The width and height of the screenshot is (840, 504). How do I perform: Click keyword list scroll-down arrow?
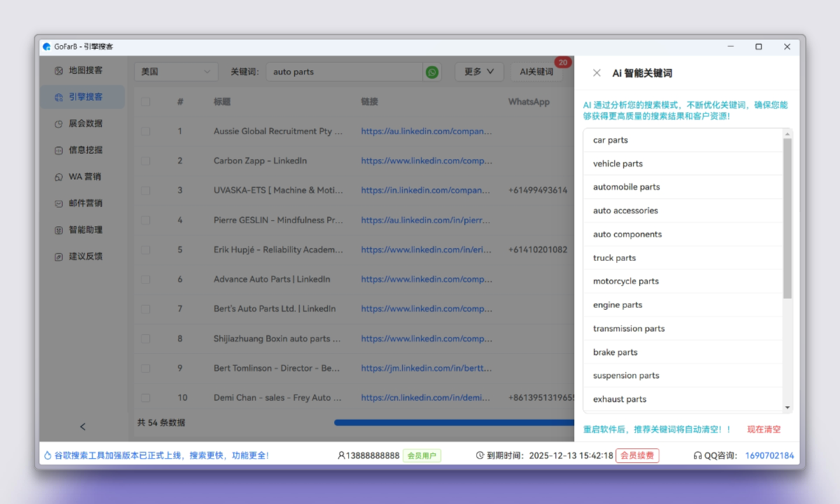tap(787, 407)
